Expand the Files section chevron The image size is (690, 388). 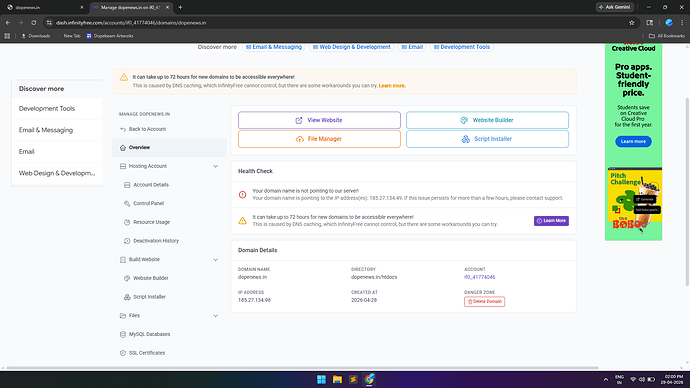click(x=216, y=315)
